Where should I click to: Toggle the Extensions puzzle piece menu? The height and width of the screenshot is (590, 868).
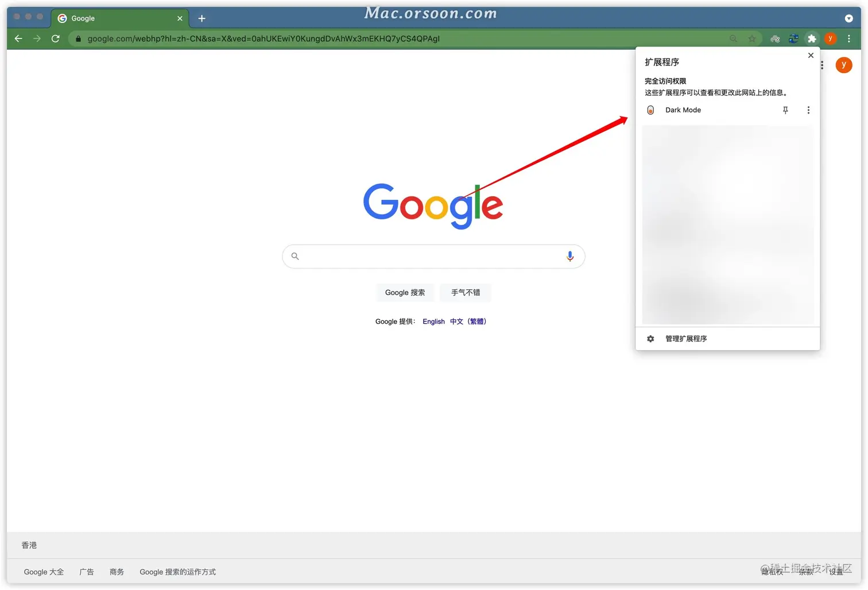tap(812, 38)
